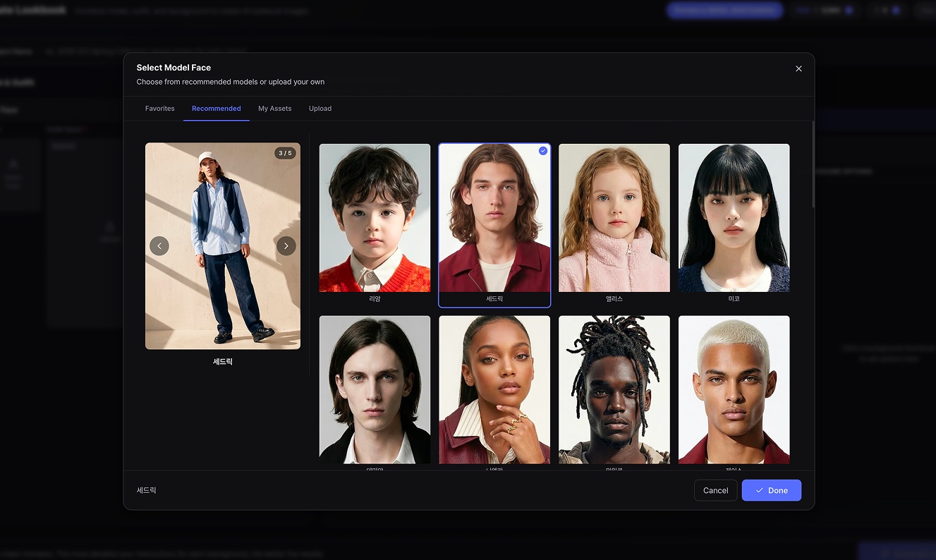Screen dimensions: 936x560
Task: Click the 미코 name label
Action: 734,299
